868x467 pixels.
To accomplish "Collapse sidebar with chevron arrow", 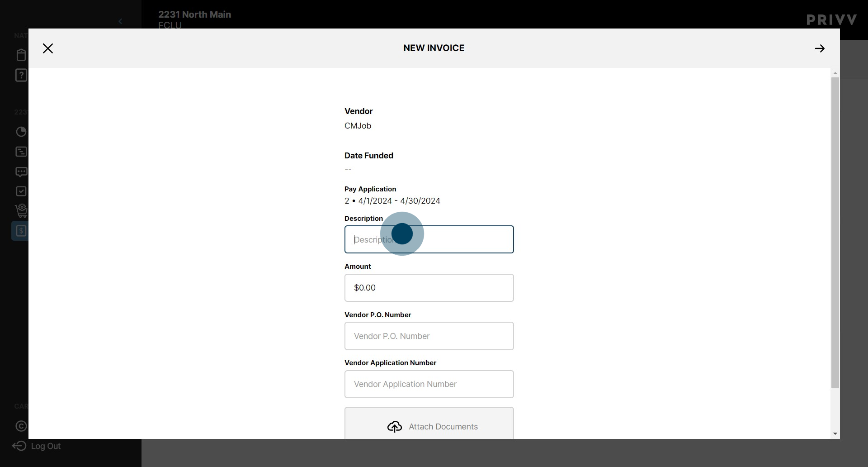I will click(x=120, y=21).
